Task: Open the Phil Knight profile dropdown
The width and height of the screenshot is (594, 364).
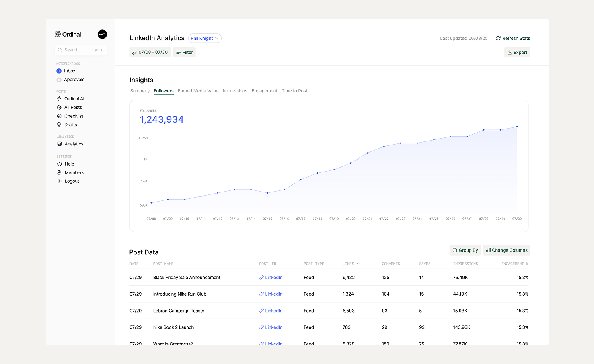Action: pyautogui.click(x=205, y=38)
